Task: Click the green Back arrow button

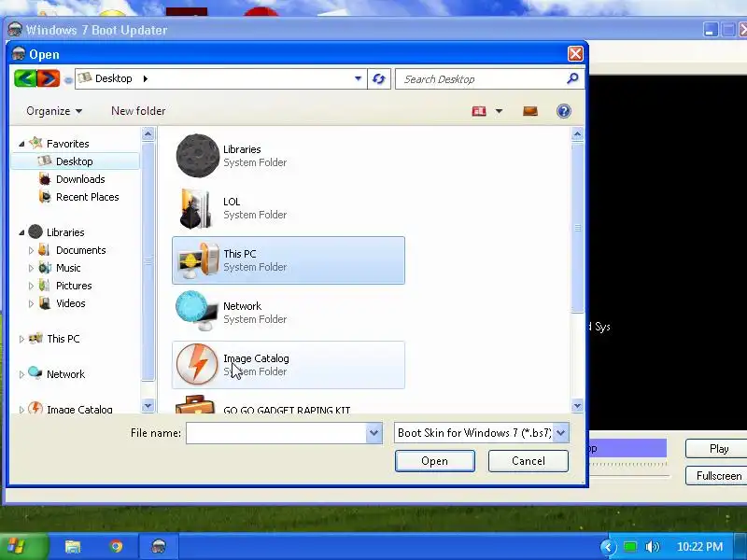Action: point(25,78)
